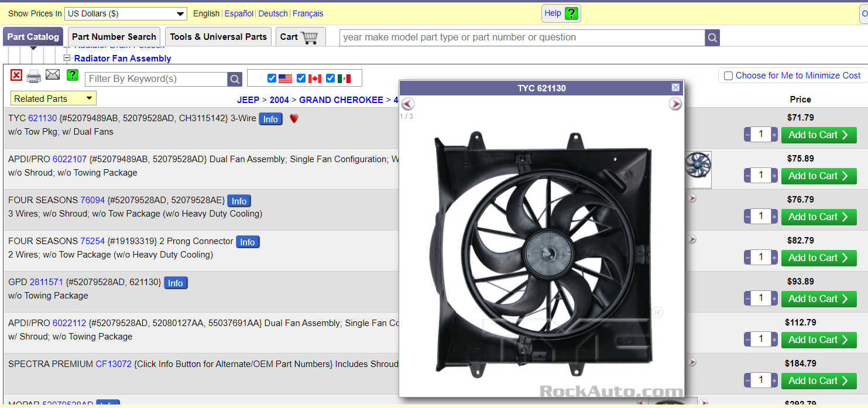Click the Radiator Fan Assembly link
The height and width of the screenshot is (408, 868).
coord(123,59)
